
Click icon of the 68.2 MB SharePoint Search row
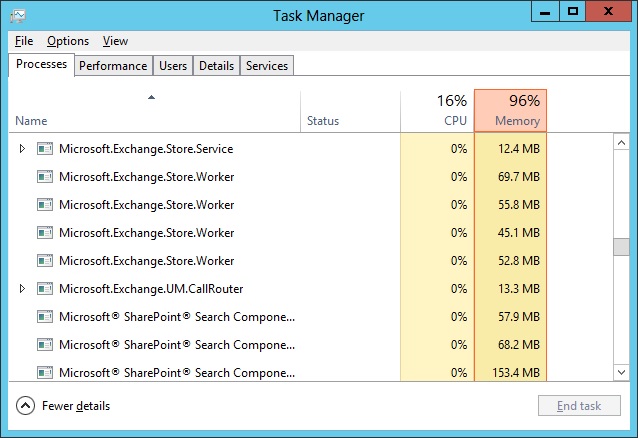pyautogui.click(x=45, y=345)
